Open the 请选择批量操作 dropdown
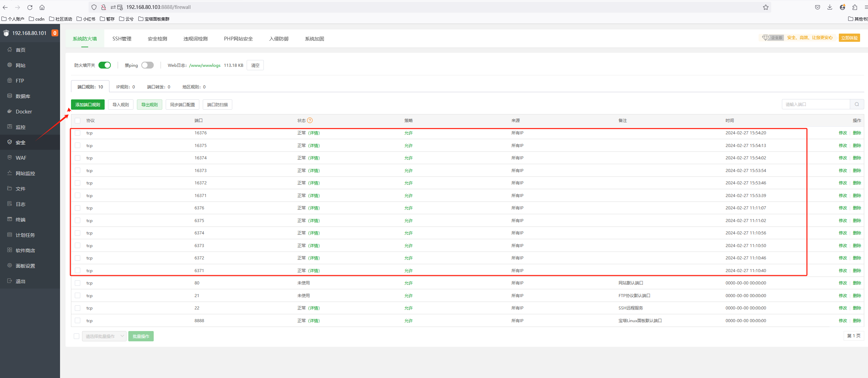868x378 pixels. pos(104,336)
